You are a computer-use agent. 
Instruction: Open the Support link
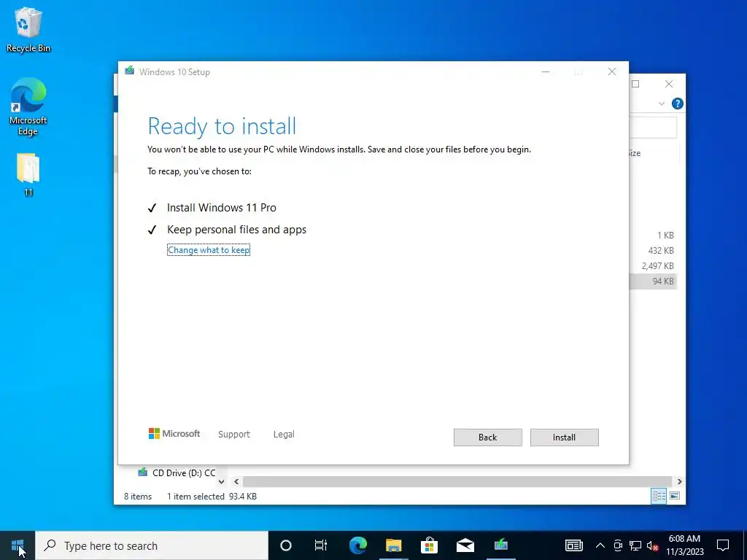234,435
